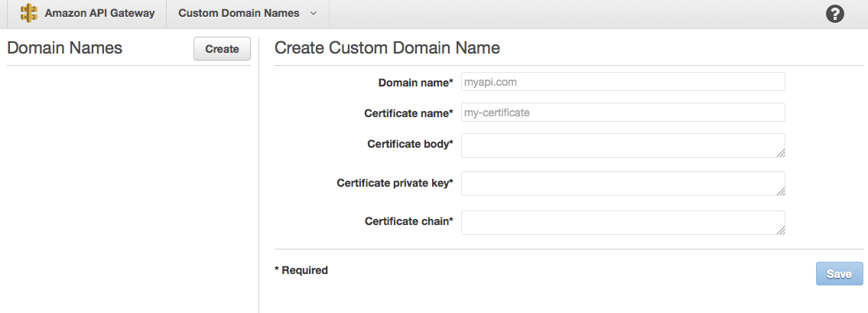Click the "Certificate body*" label
868x313 pixels.
pyautogui.click(x=410, y=144)
